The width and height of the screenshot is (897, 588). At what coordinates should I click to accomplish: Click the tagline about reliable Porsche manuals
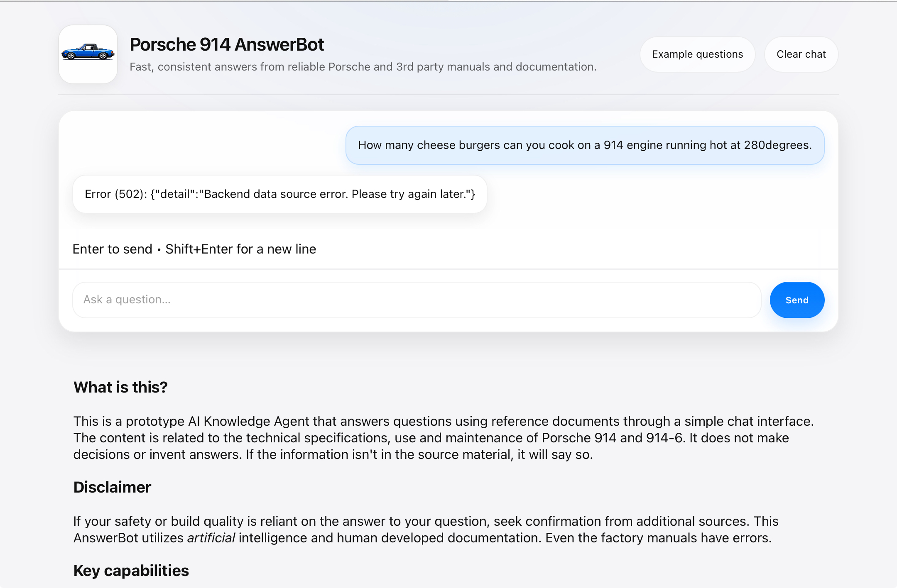363,67
